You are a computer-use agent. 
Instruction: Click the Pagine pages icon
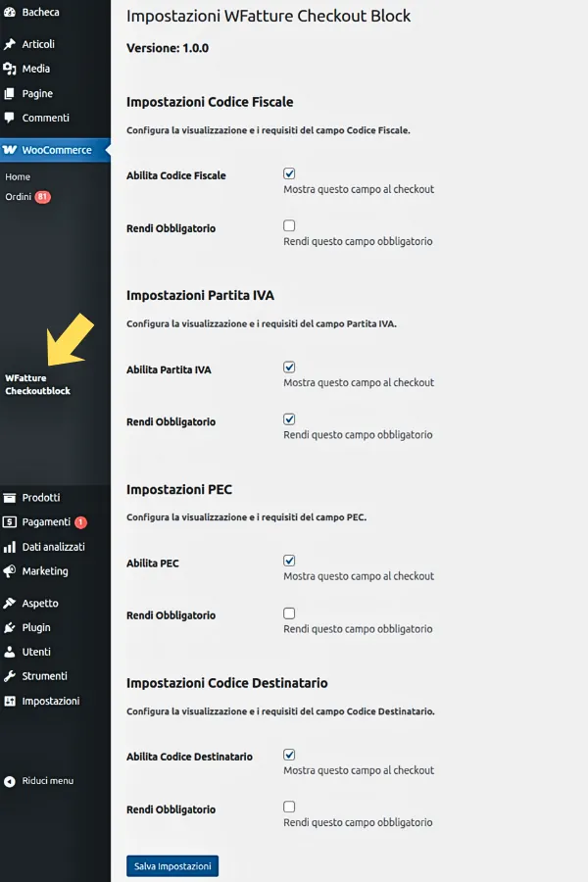click(9, 93)
